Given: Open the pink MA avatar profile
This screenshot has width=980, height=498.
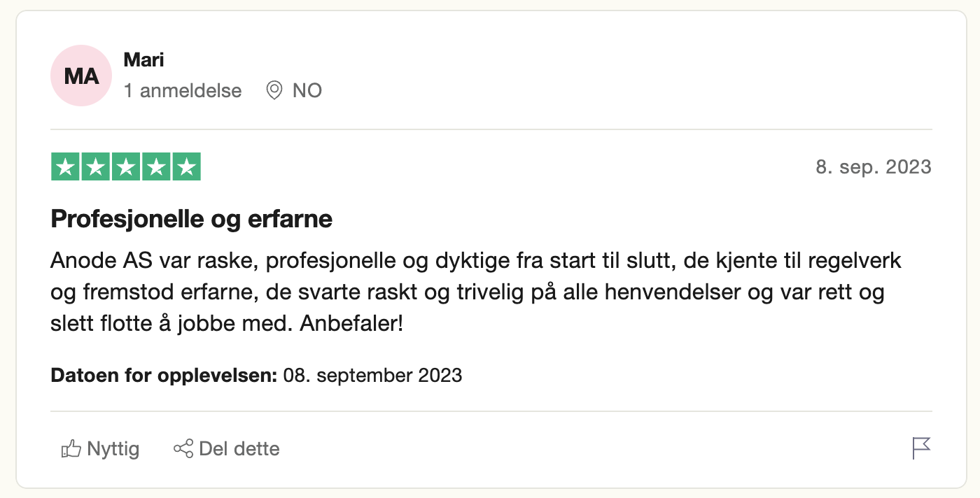Looking at the screenshot, I should (x=81, y=76).
